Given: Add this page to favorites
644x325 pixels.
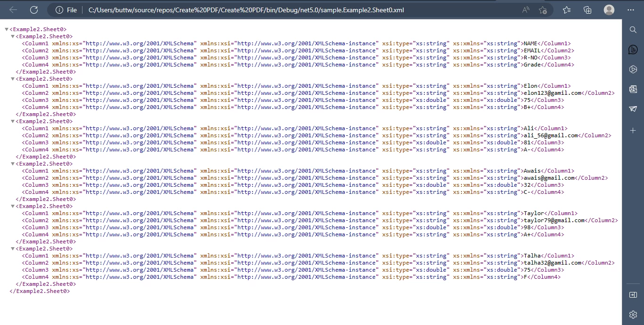Looking at the screenshot, I should pos(543,10).
